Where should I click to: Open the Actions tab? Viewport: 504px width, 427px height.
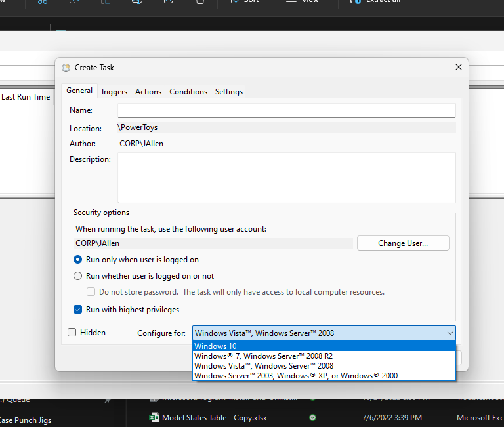tap(148, 92)
